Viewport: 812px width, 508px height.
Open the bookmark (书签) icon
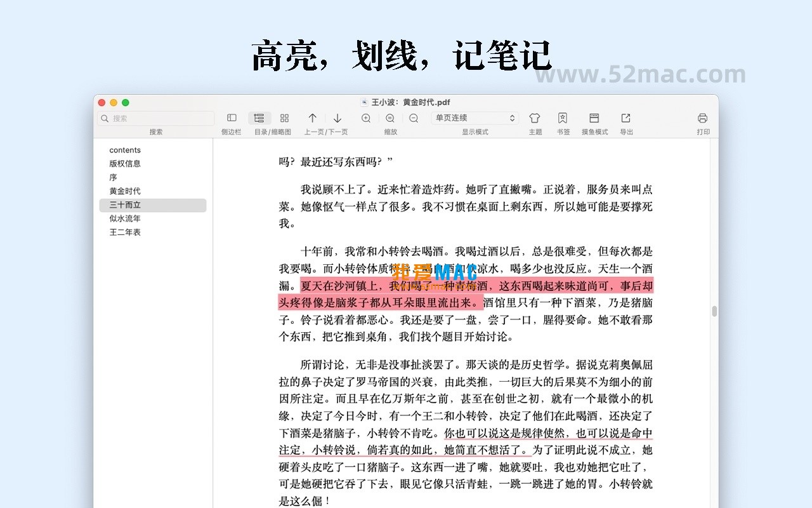pyautogui.click(x=563, y=118)
